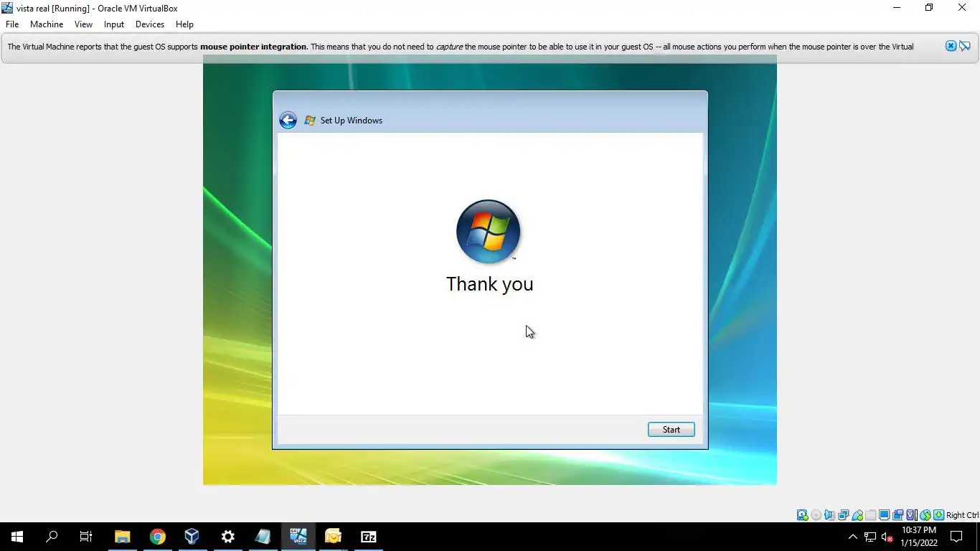The image size is (980, 551).
Task: Open the Windows Start menu on taskbar
Action: click(x=17, y=537)
